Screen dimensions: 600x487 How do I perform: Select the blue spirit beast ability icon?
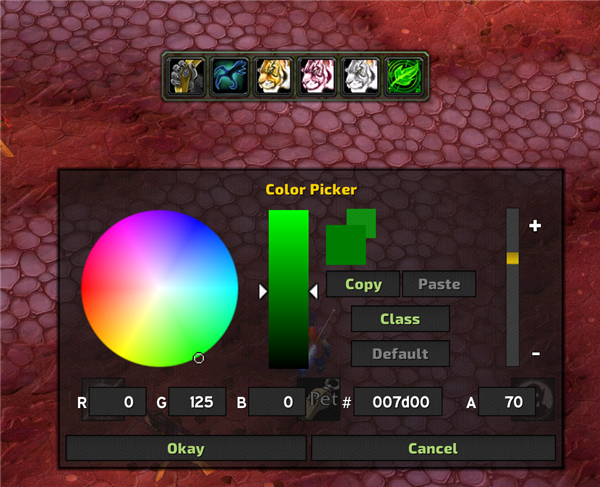coord(230,76)
